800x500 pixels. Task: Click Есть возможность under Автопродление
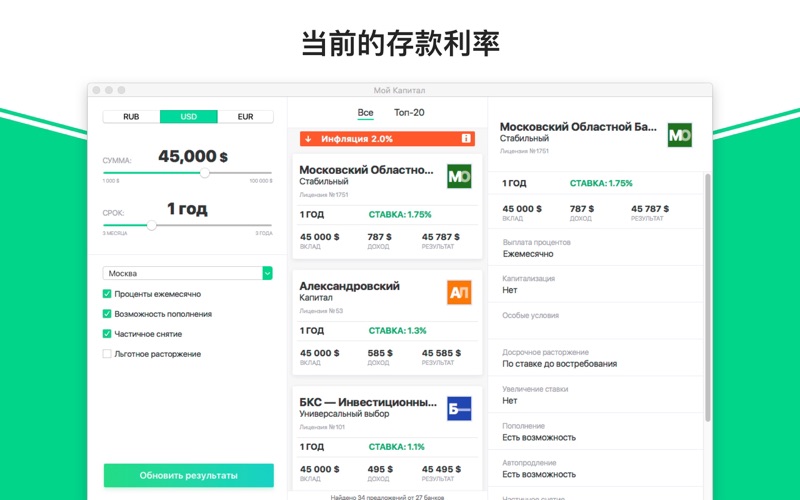pyautogui.click(x=539, y=474)
